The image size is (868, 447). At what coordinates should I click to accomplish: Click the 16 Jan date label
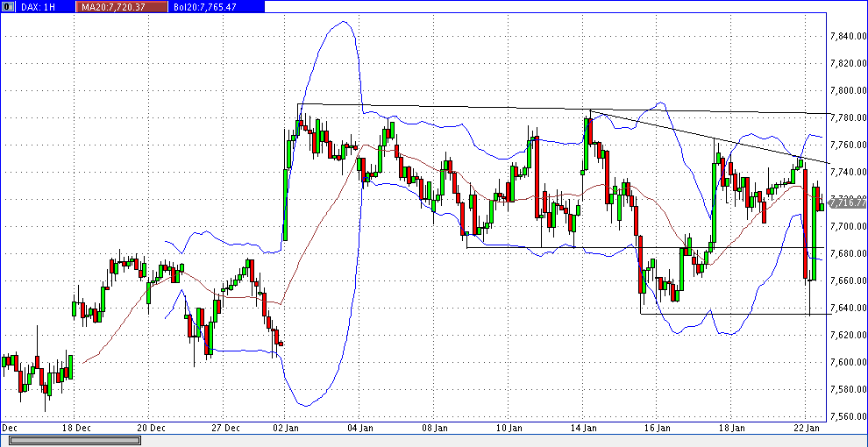point(658,428)
